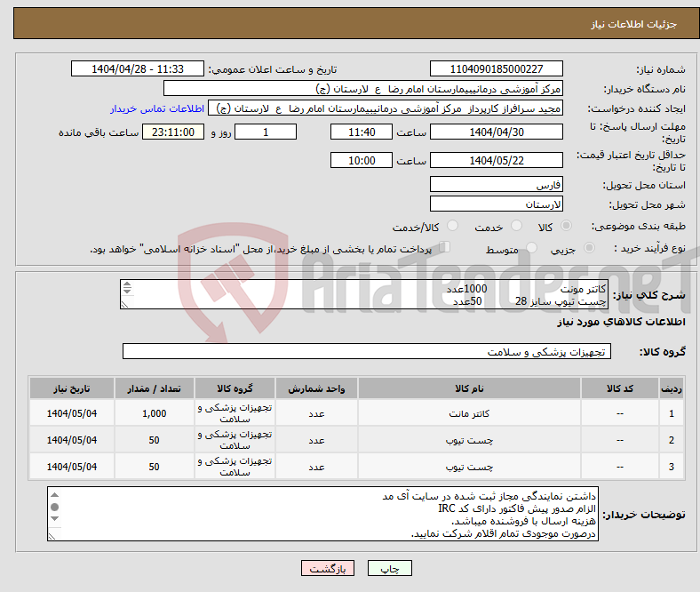Image resolution: width=700 pixels, height=592 pixels.
Task: Click the شماره نیاز field 1104090185000227
Action: point(496,68)
